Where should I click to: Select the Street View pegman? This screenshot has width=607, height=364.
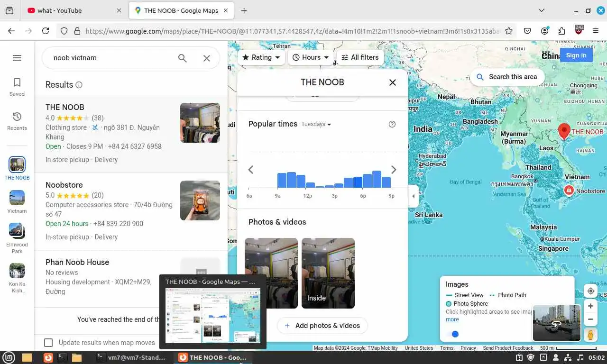[591, 335]
